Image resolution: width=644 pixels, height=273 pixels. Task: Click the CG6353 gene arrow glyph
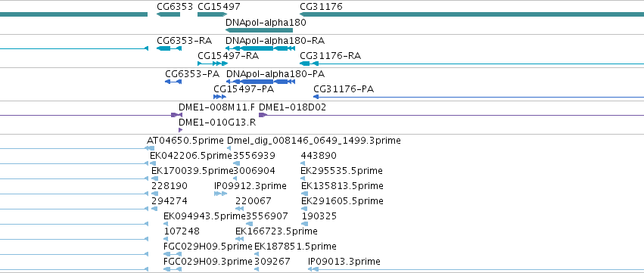169,14
